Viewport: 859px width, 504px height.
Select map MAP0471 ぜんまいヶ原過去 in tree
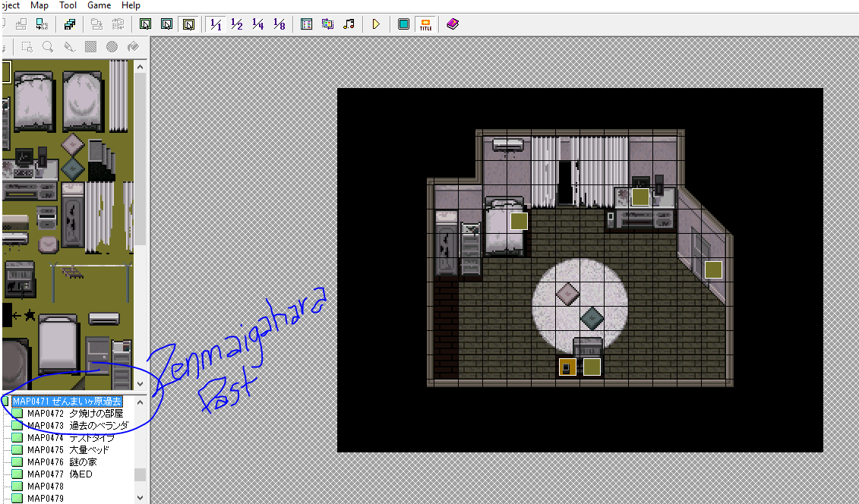pos(68,402)
